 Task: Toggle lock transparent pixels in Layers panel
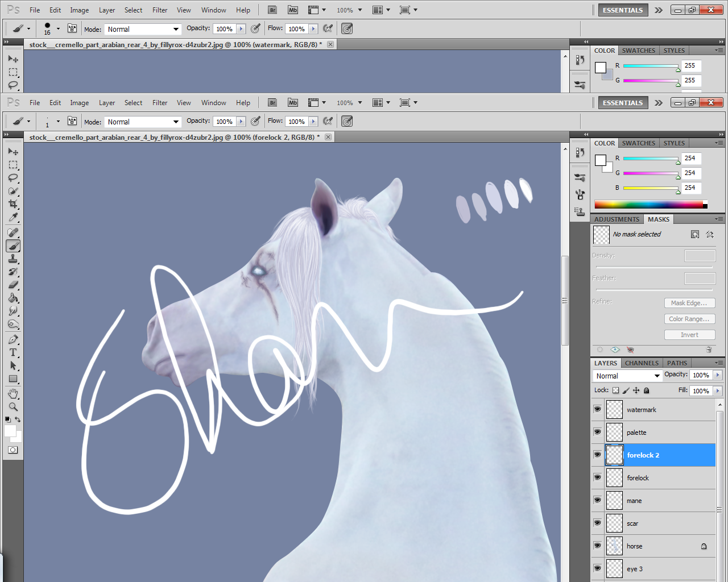615,390
